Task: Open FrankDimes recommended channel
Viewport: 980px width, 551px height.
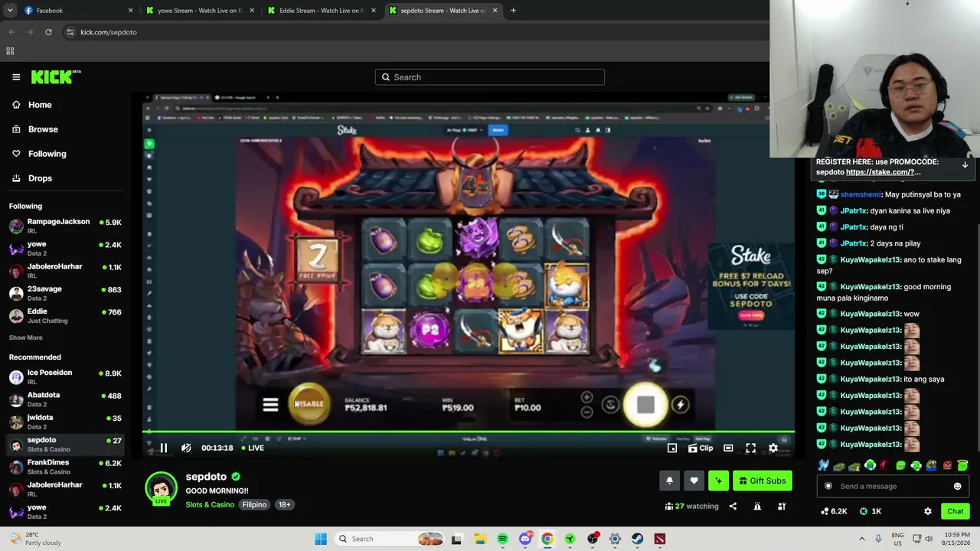Action: pos(65,466)
